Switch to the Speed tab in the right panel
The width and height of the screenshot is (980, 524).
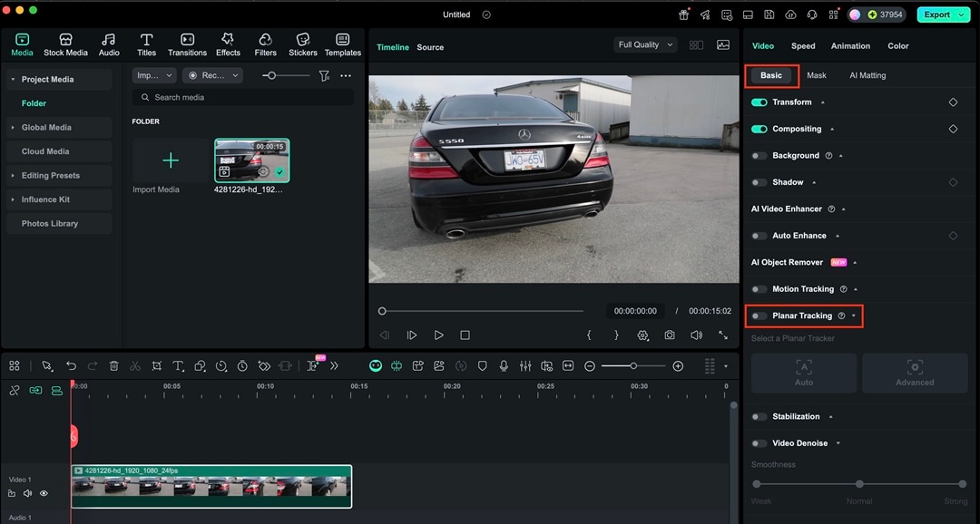point(802,45)
